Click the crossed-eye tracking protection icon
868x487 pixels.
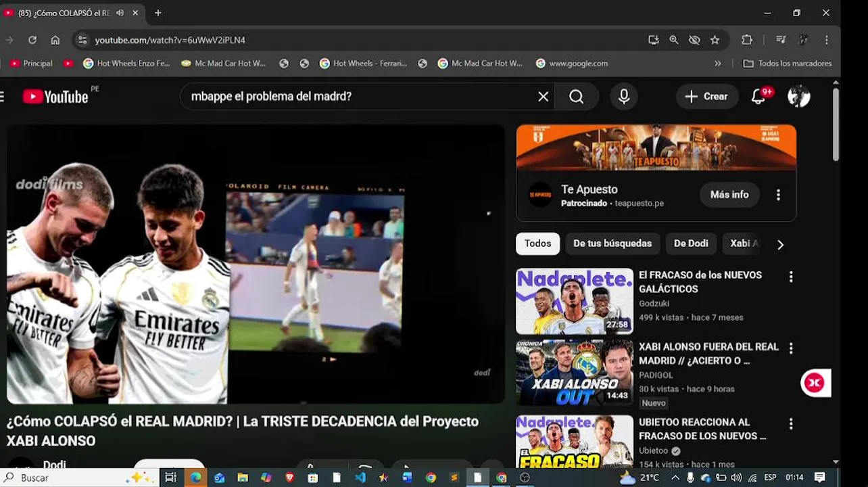pos(694,40)
